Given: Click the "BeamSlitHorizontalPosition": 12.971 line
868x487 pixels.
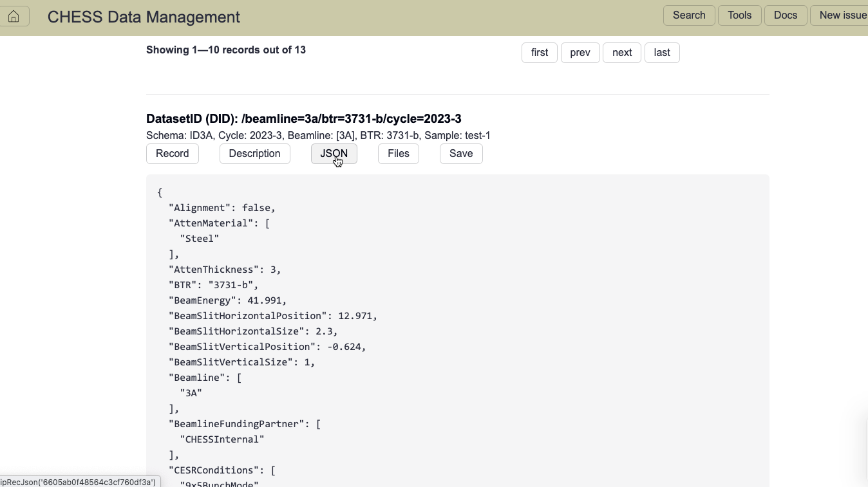Looking at the screenshot, I should click(x=273, y=316).
